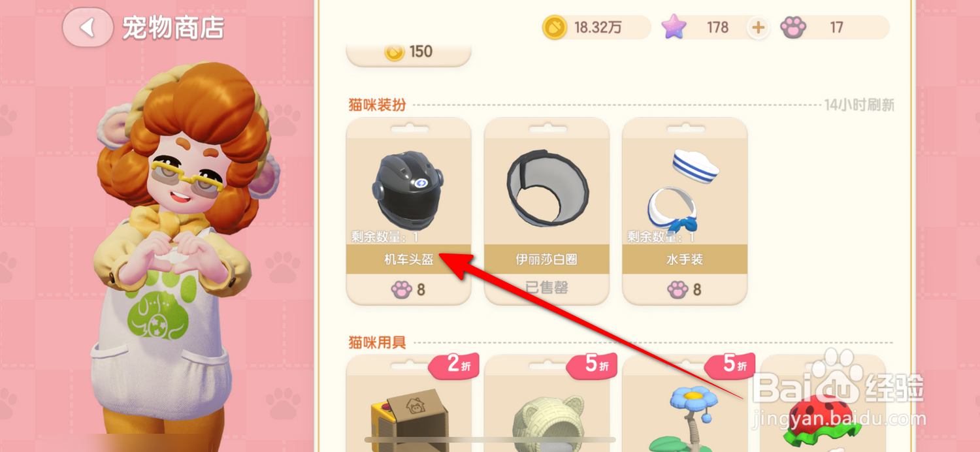Tap the 猫咪用具 section heading
980x452 pixels.
[378, 342]
